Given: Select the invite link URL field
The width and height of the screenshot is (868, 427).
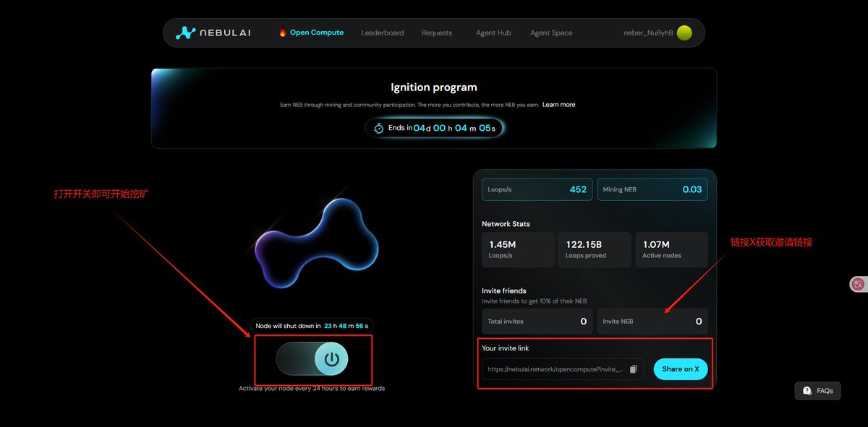Looking at the screenshot, I should (563, 369).
